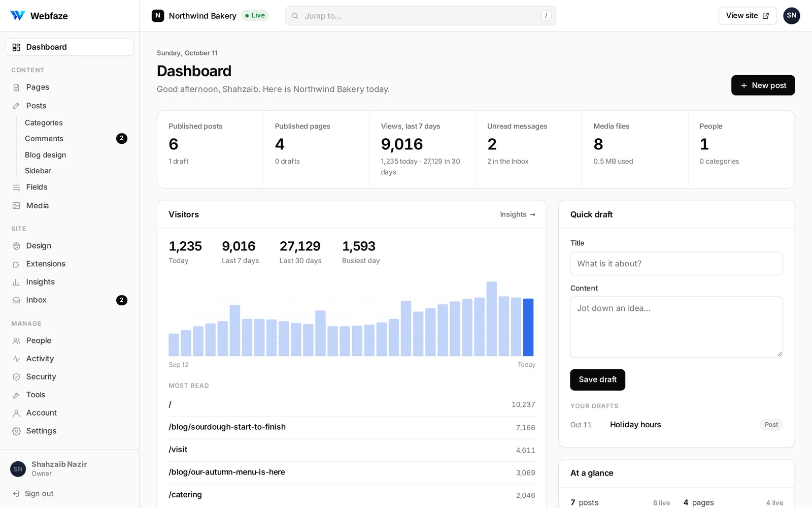Viewport: 812px width, 508px height.
Task: Click the People users icon
Action: 16,341
